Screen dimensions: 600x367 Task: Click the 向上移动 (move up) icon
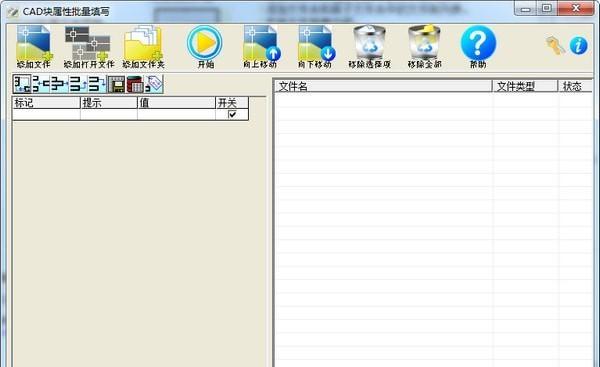click(262, 43)
